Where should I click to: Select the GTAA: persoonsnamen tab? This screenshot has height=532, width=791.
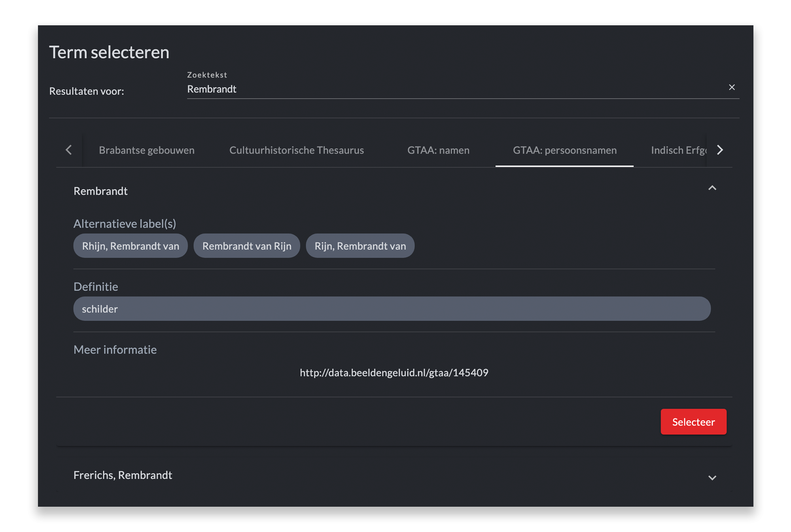[x=564, y=150]
